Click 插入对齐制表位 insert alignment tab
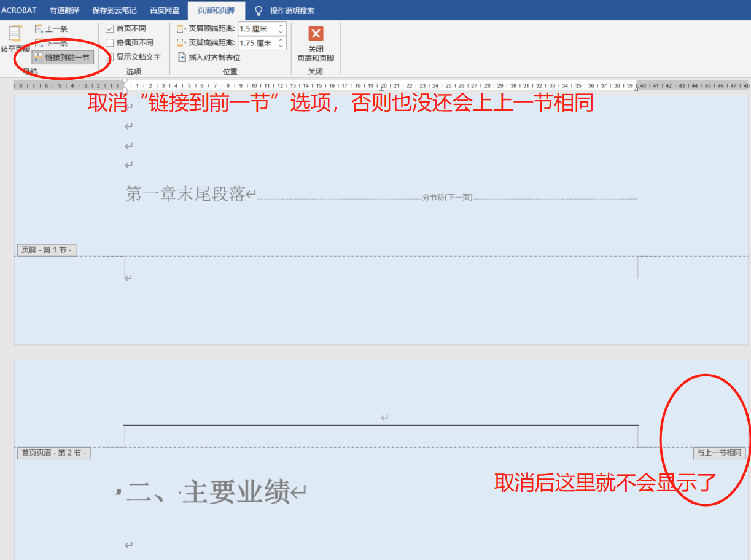 pos(209,57)
